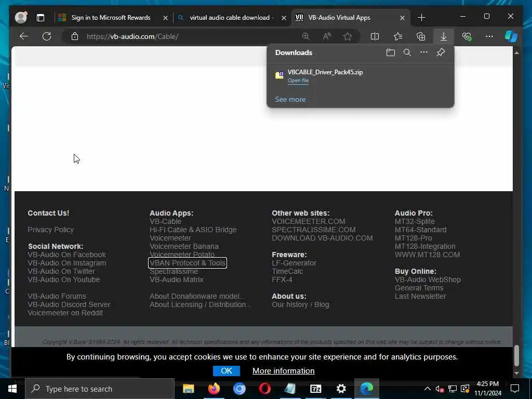Click See more in Downloads panel

(290, 99)
